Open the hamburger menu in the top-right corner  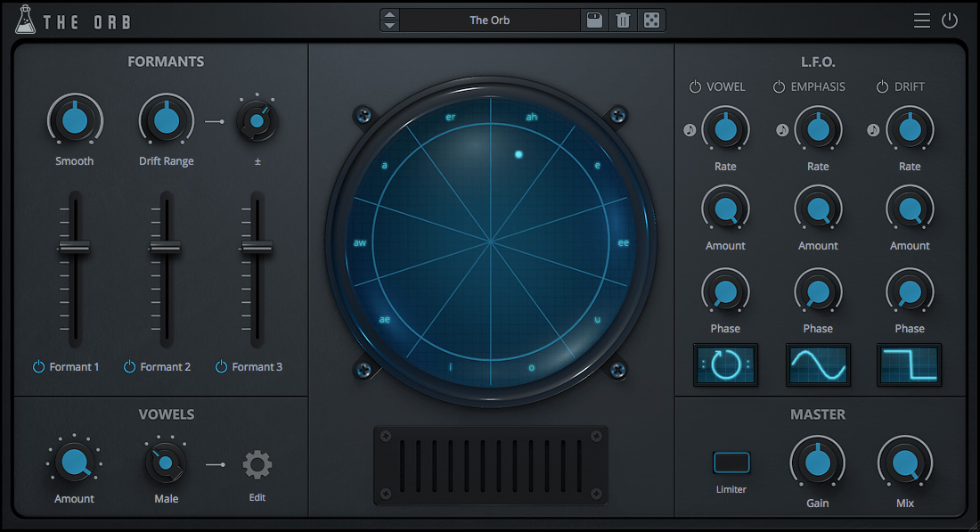pos(921,20)
